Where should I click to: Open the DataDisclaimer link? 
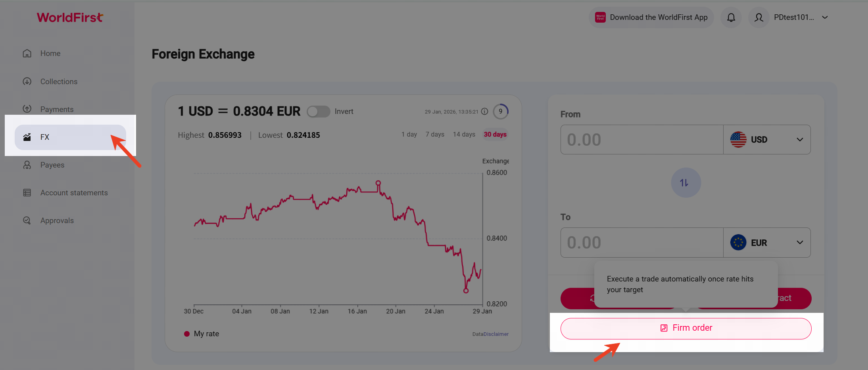click(x=490, y=334)
